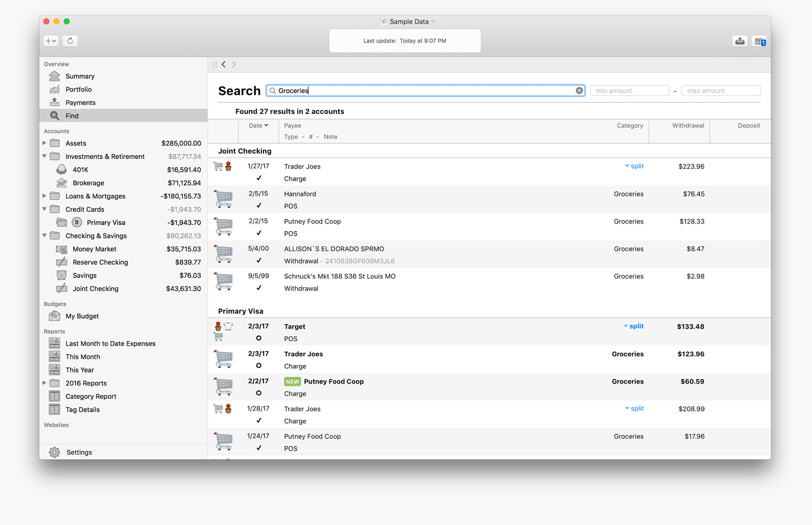The height and width of the screenshot is (525, 812).
Task: Toggle cleared status on $60.59 Putney Food Coop
Action: 259,393
